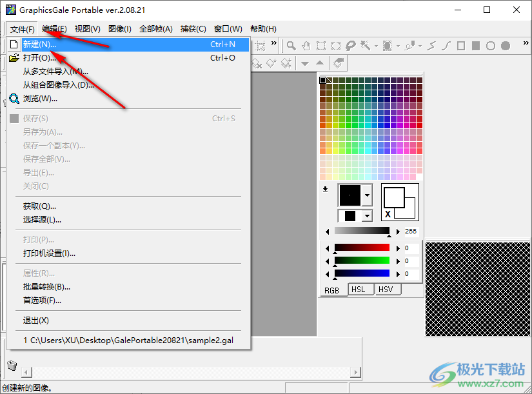This screenshot has height=394, width=532.
Task: Open 打印机设置 printer settings
Action: pos(128,253)
